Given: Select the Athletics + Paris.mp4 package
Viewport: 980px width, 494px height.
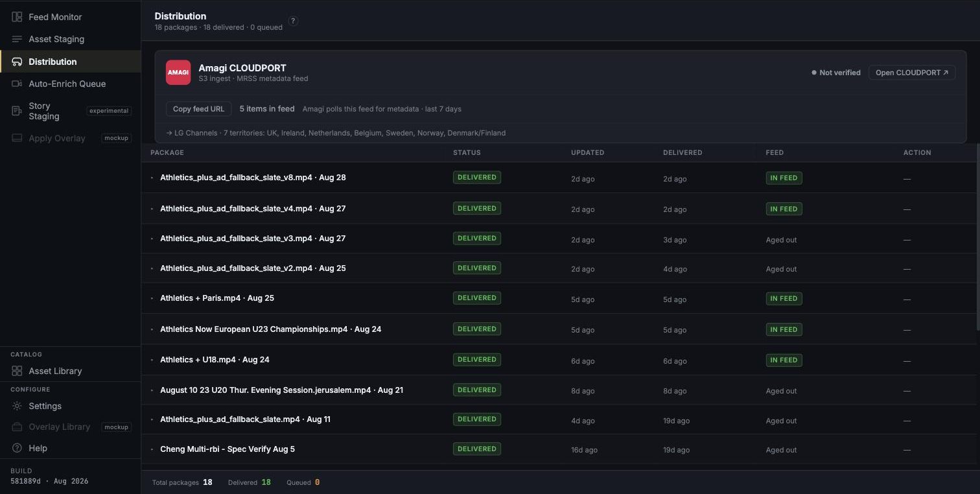Looking at the screenshot, I should (217, 298).
